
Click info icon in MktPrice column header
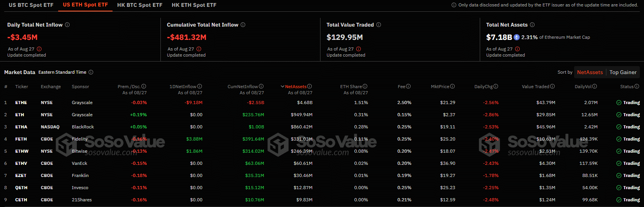[x=452, y=86]
